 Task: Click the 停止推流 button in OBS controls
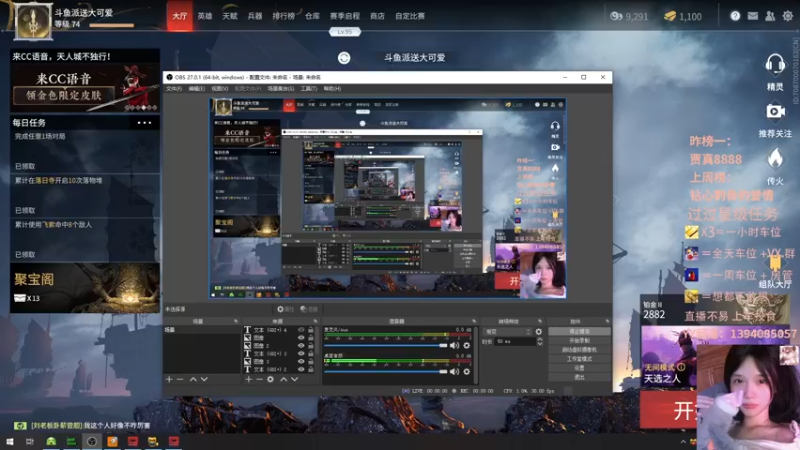pyautogui.click(x=579, y=332)
